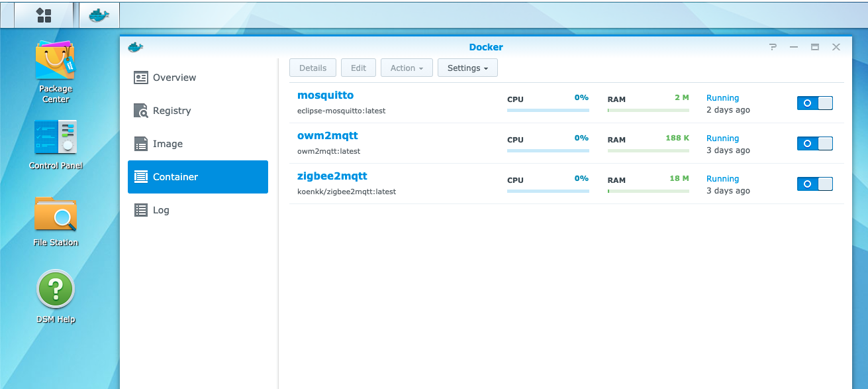Viewport: 868px width, 389px height.
Task: Minimize the Docker window
Action: click(x=794, y=47)
